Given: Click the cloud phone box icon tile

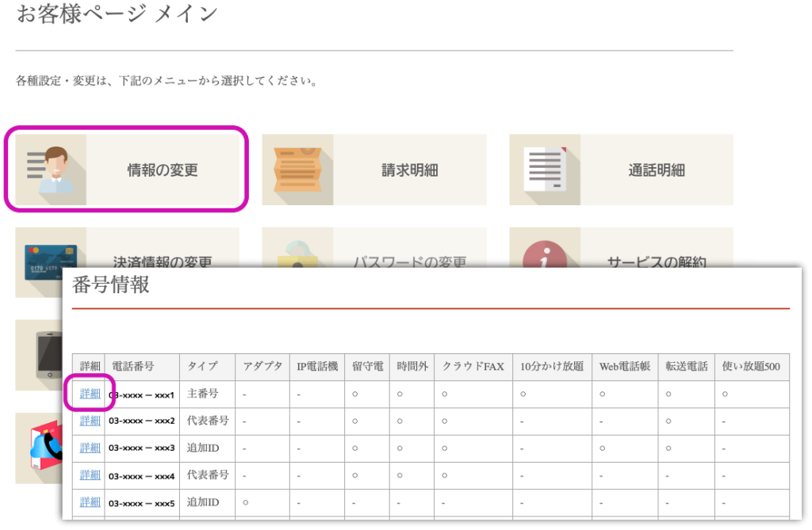Looking at the screenshot, I should (39, 448).
